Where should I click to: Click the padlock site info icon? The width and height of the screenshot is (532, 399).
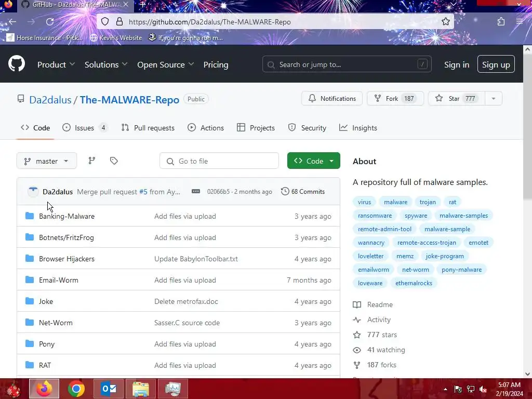pyautogui.click(x=119, y=22)
